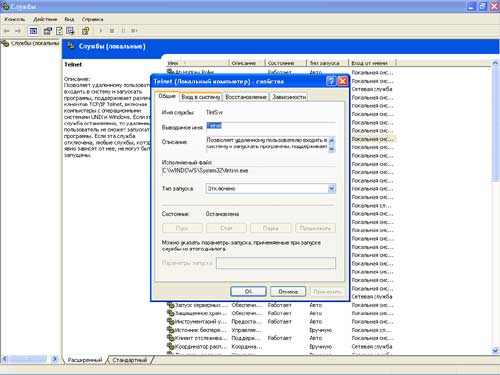
Task: Click the services list's bottom scroll arrow
Action: click(x=495, y=350)
